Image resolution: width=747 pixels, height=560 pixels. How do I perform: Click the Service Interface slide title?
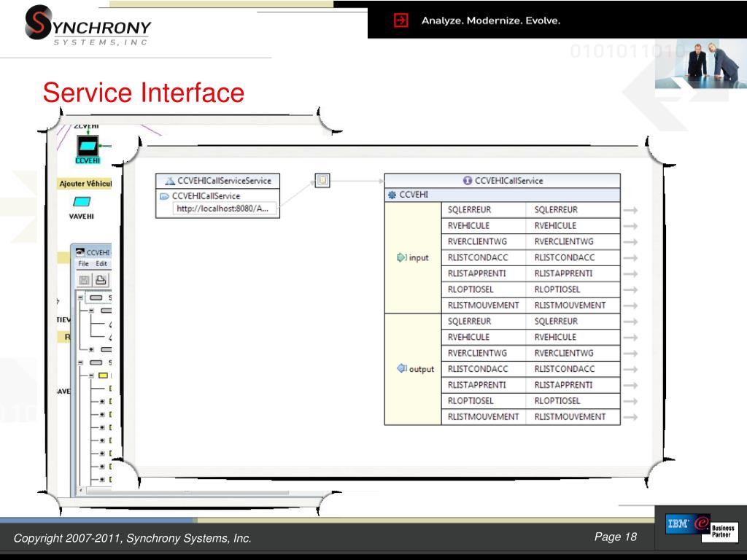(x=144, y=93)
